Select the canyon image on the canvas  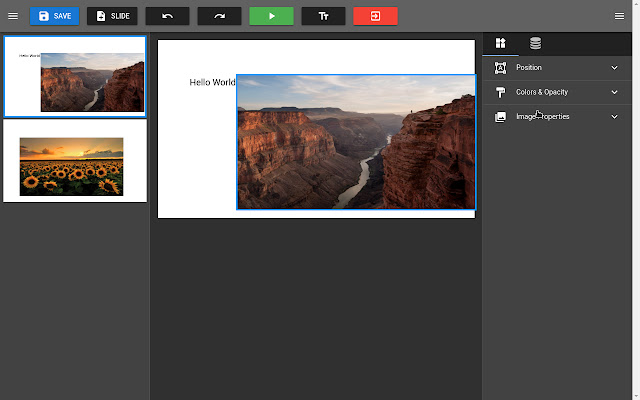tap(356, 142)
